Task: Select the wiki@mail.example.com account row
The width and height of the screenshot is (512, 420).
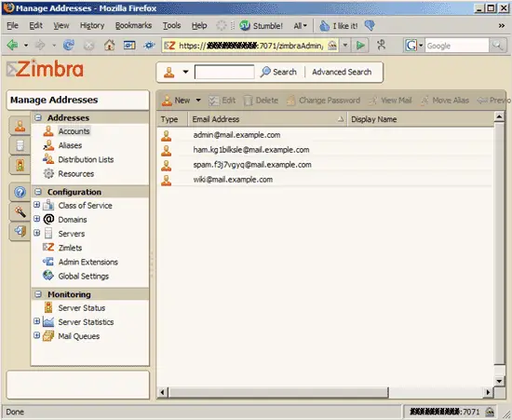Action: [x=325, y=180]
